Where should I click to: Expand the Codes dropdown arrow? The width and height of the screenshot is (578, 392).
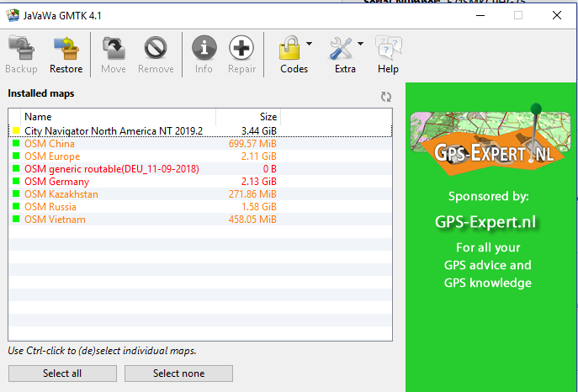tap(309, 44)
